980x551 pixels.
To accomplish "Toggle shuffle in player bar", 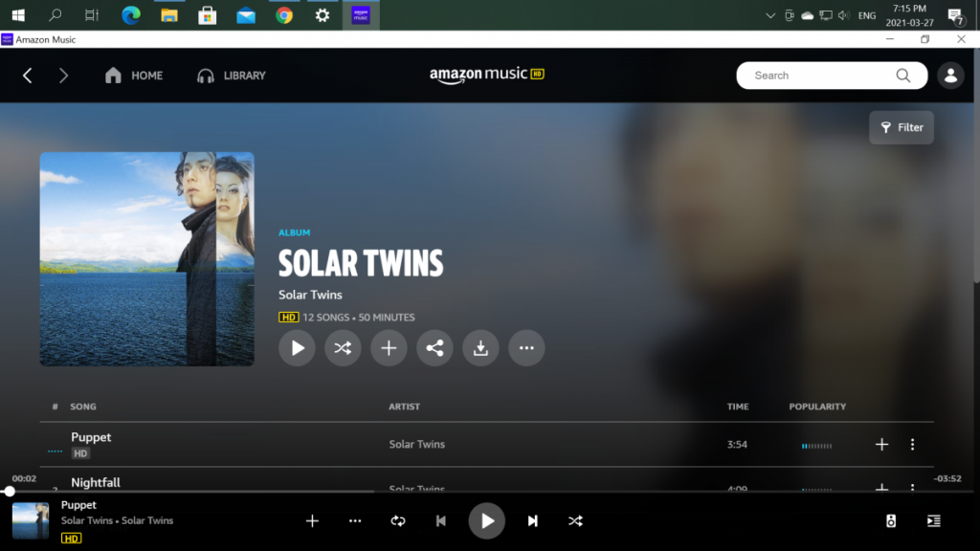I will pos(575,521).
